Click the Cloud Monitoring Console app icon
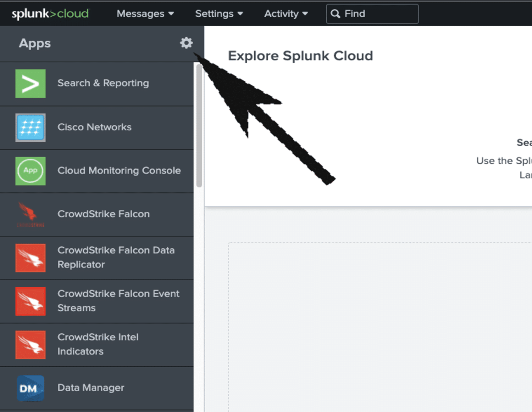The width and height of the screenshot is (532, 412). (30, 171)
